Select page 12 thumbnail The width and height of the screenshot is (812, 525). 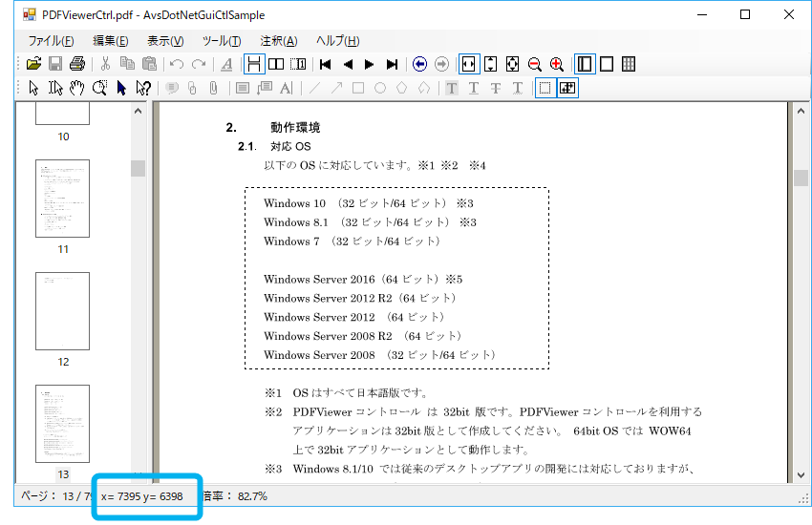click(x=63, y=311)
